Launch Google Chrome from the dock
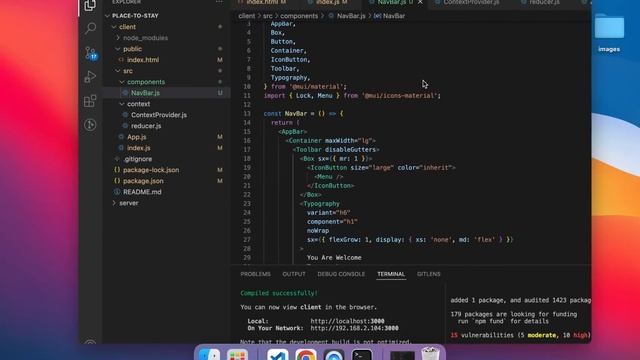 click(306, 355)
